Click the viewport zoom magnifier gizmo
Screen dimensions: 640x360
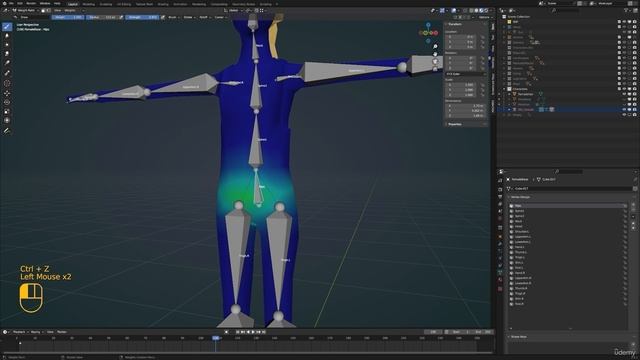[x=435, y=47]
